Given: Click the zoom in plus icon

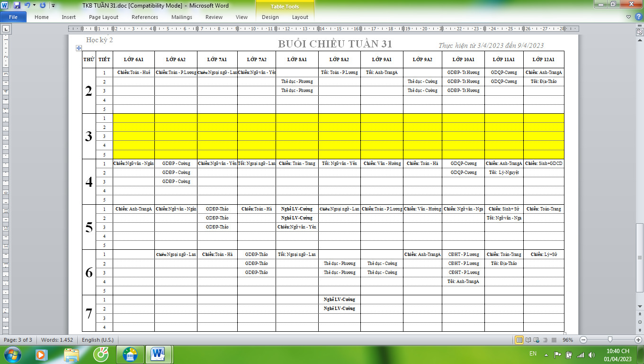Looking at the screenshot, I should coord(638,340).
